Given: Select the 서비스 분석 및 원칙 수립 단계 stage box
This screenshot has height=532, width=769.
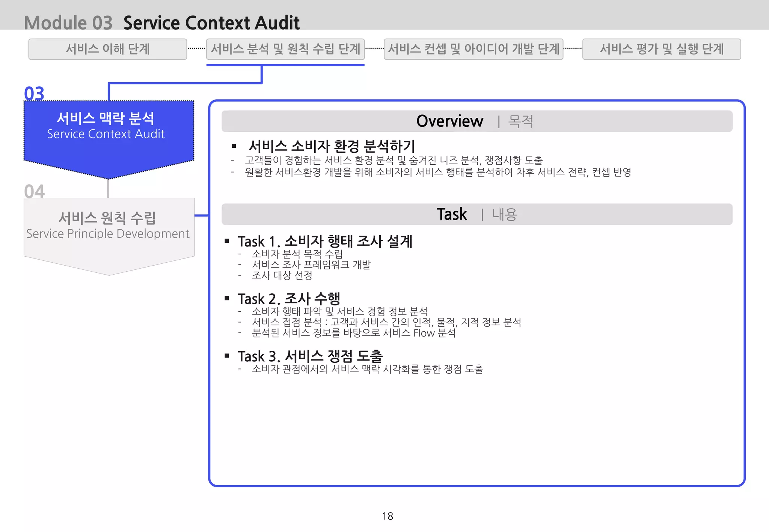Looking at the screenshot, I should pyautogui.click(x=285, y=49).
